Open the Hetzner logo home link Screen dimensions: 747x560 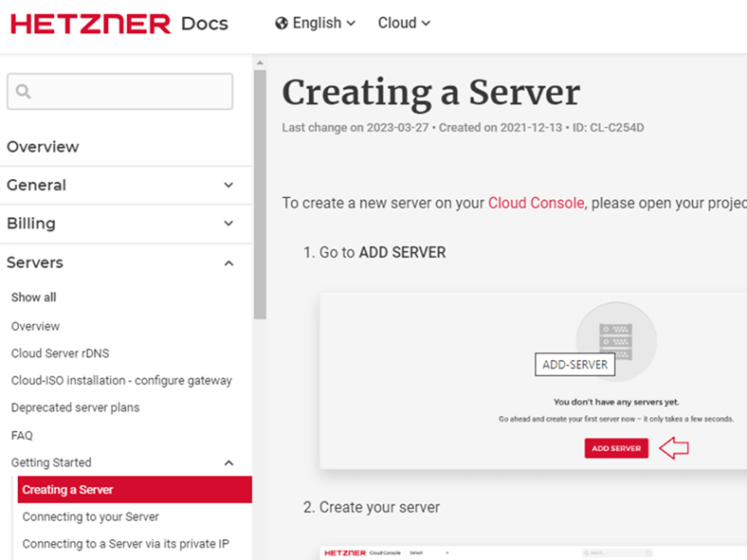90,24
